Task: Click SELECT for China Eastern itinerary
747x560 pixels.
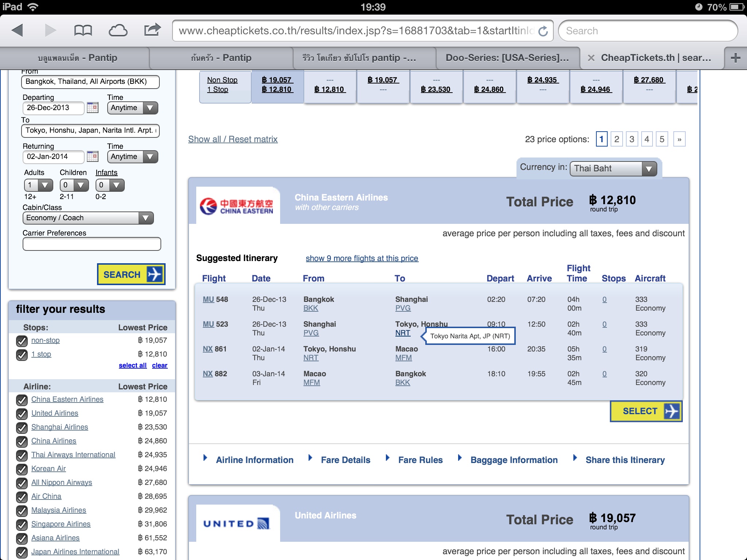Action: 646,411
